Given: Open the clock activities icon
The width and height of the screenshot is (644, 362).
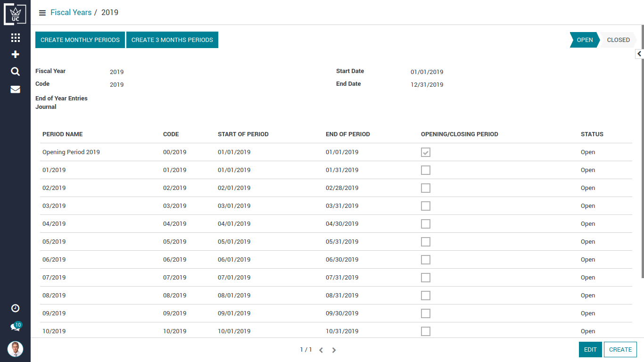Looking at the screenshot, I should coord(15,308).
